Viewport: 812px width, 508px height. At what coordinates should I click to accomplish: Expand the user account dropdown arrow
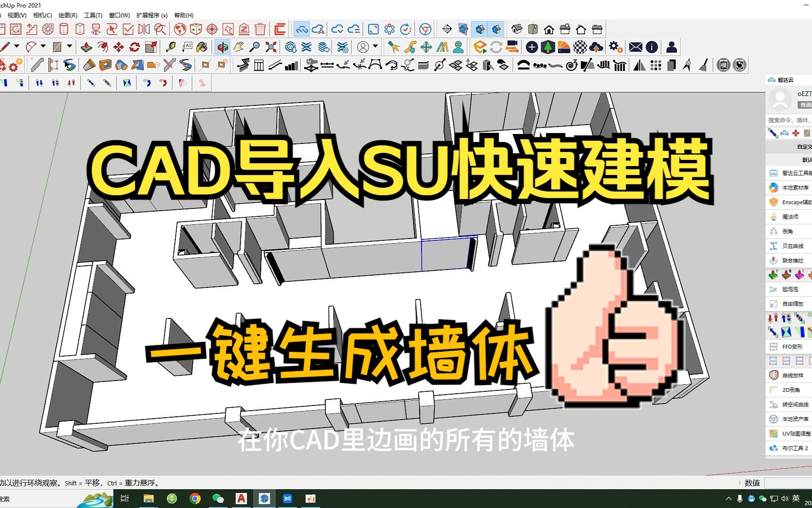point(375,46)
